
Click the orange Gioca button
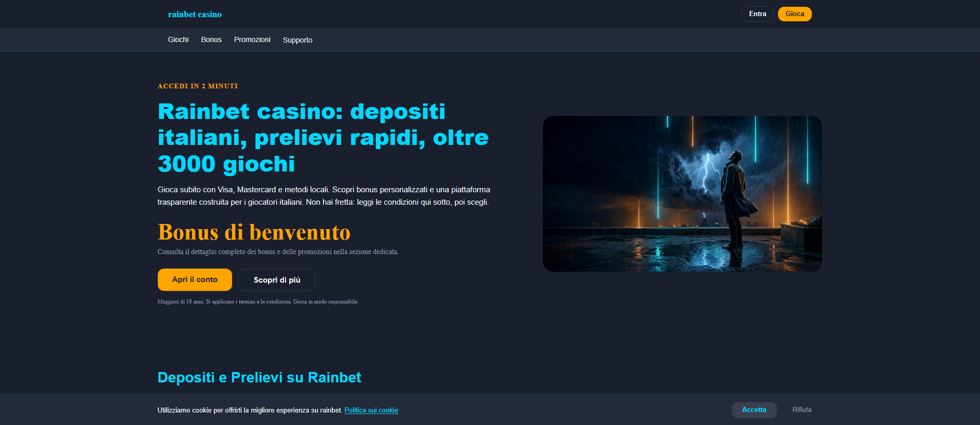pyautogui.click(x=795, y=14)
